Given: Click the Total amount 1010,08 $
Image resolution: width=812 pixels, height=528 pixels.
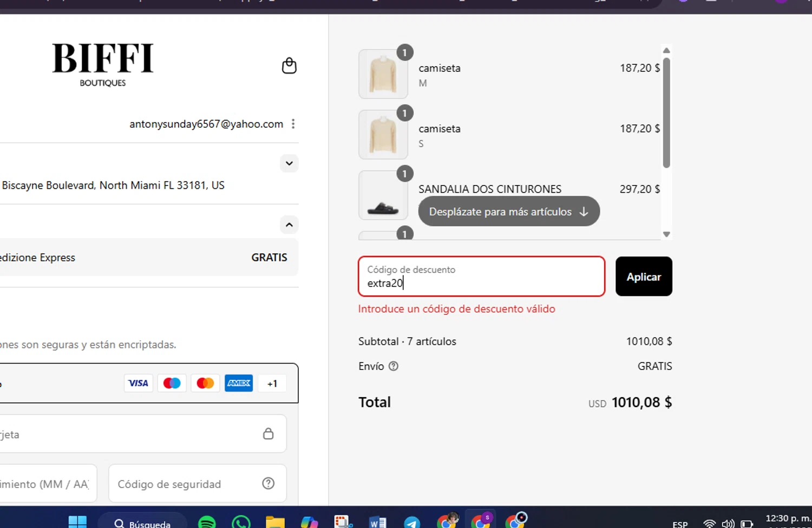Looking at the screenshot, I should pos(641,402).
